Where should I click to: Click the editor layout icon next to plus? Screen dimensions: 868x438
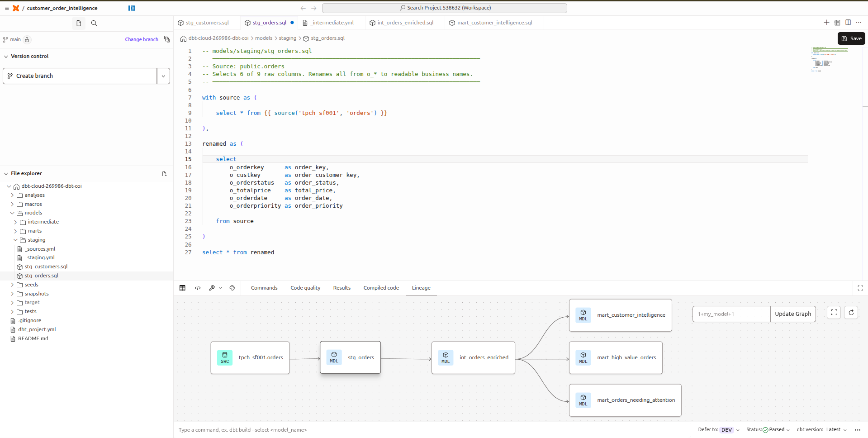(x=837, y=23)
